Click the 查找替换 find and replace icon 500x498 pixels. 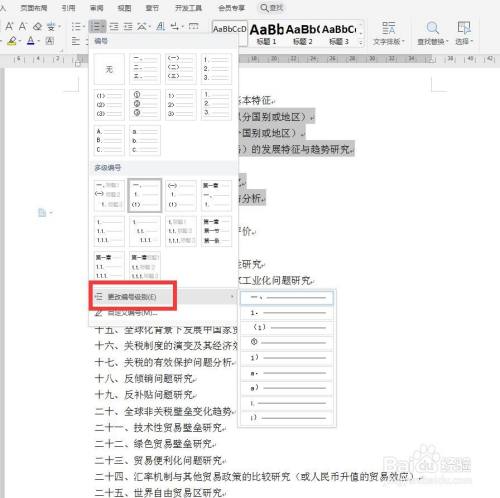[432, 28]
